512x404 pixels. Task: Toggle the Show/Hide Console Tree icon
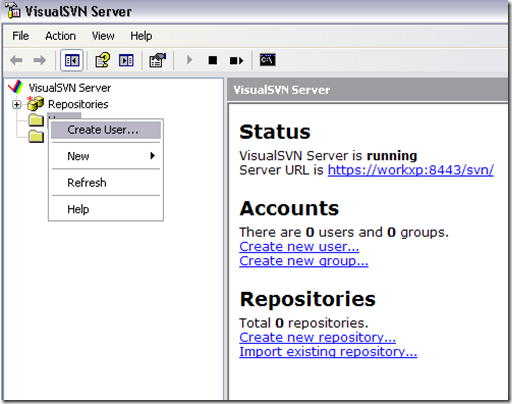click(x=72, y=60)
